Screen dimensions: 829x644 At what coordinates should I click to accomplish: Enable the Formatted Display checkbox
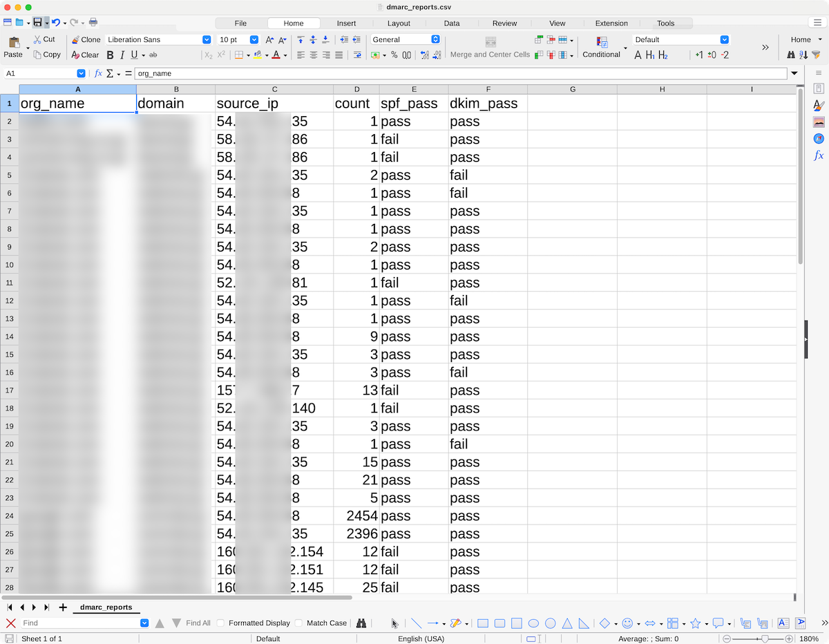click(220, 623)
